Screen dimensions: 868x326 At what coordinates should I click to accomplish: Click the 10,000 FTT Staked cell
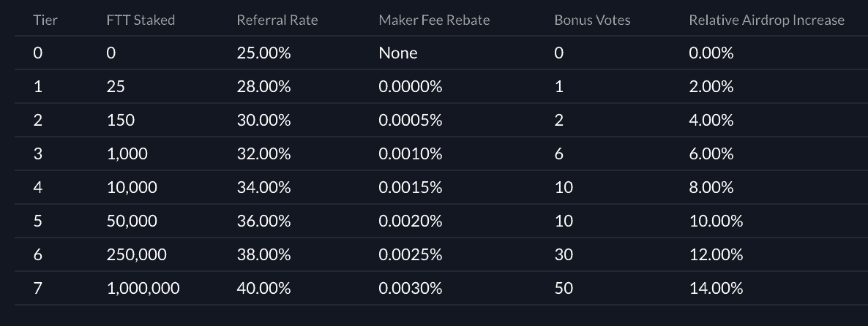tap(132, 187)
